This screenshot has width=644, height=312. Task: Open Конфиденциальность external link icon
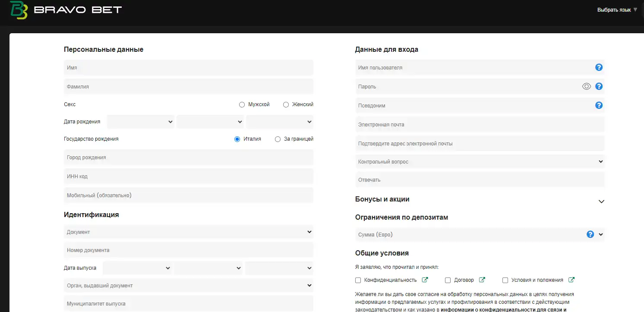click(x=425, y=280)
